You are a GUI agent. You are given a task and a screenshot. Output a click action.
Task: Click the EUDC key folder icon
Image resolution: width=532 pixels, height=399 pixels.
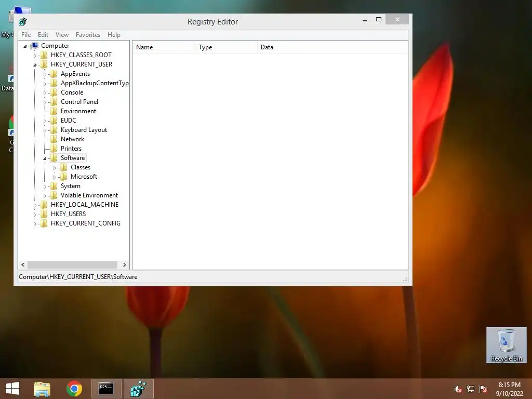pyautogui.click(x=54, y=121)
